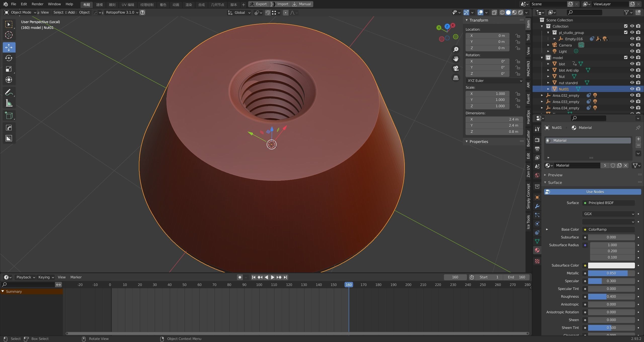This screenshot has width=644, height=342.
Task: Toggle perspective/orthographic grid icon
Action: click(456, 78)
